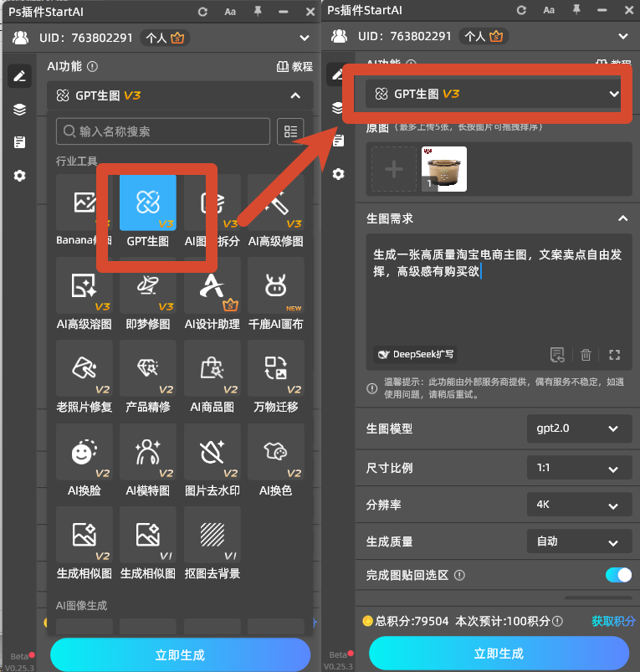Select the 生成相似图 V2 tool
The height and width of the screenshot is (672, 640).
click(x=84, y=535)
